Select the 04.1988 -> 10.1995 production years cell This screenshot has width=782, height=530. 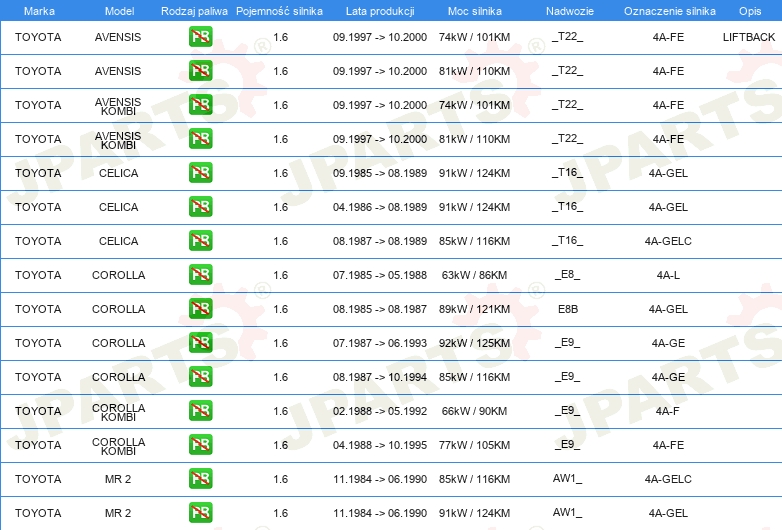[380, 445]
